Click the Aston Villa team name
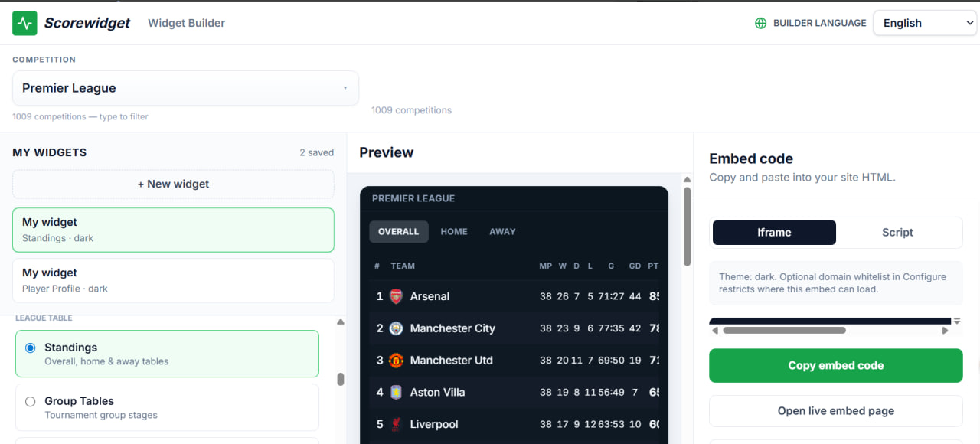980x444 pixels. [437, 392]
